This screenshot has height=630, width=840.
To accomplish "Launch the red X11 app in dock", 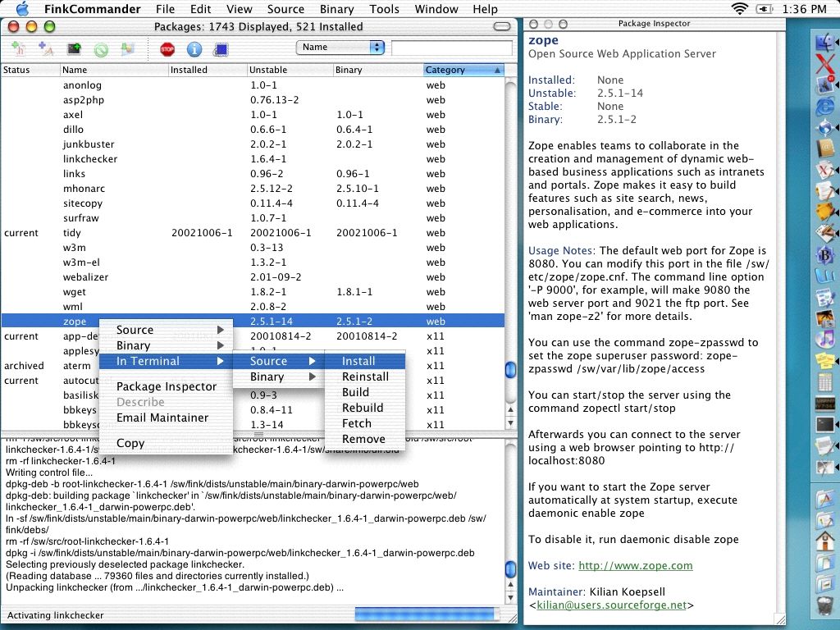I will [825, 64].
